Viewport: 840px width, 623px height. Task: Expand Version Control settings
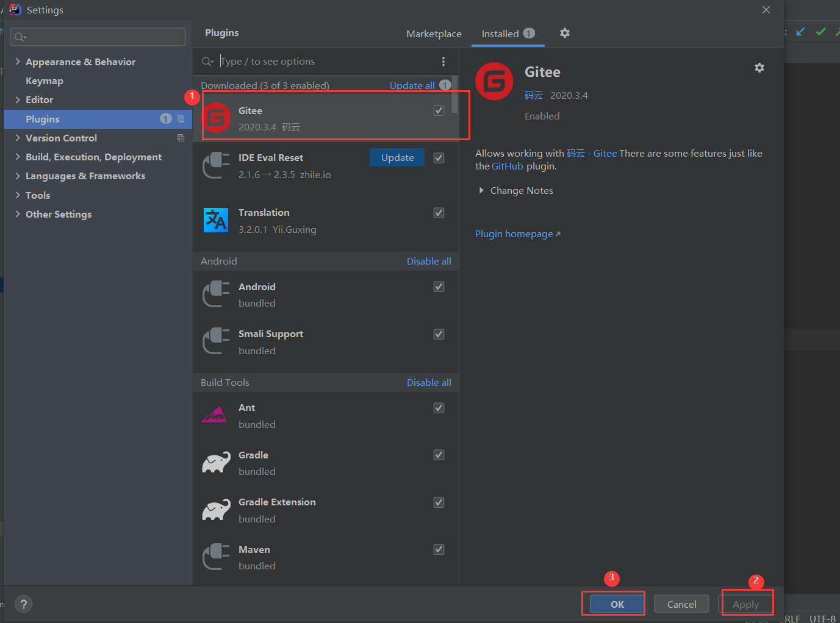click(18, 138)
